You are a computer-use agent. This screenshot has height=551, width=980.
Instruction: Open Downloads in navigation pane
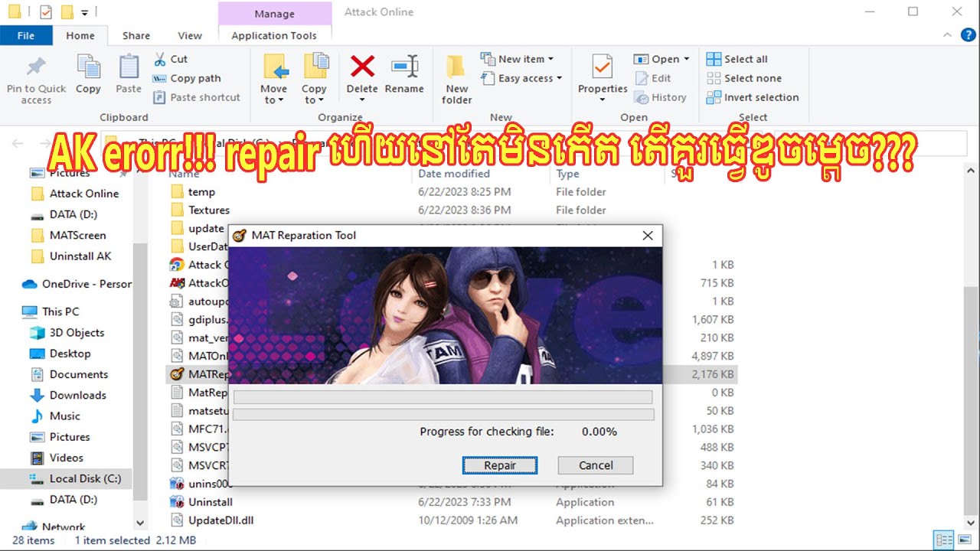click(68, 395)
